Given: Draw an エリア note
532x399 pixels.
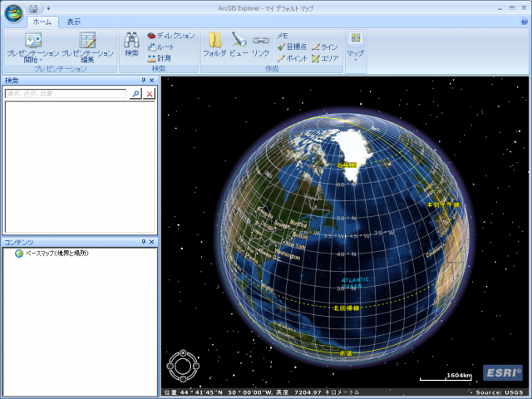Looking at the screenshot, I should point(325,58).
